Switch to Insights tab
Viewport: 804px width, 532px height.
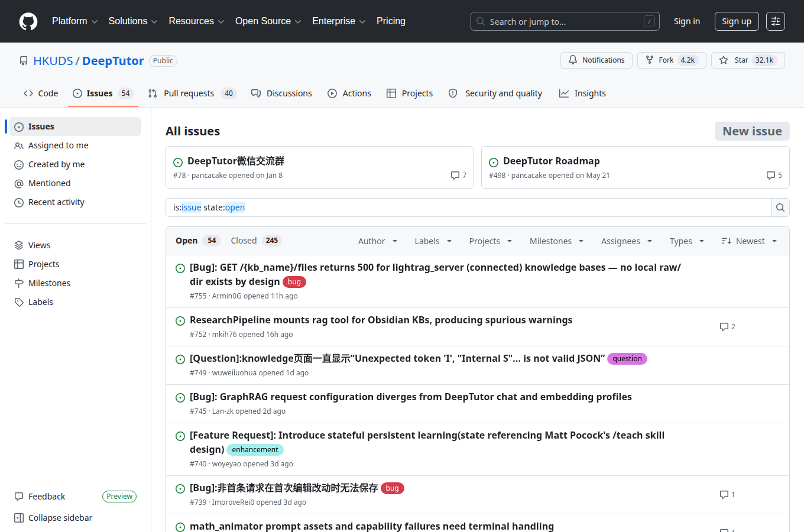(582, 93)
